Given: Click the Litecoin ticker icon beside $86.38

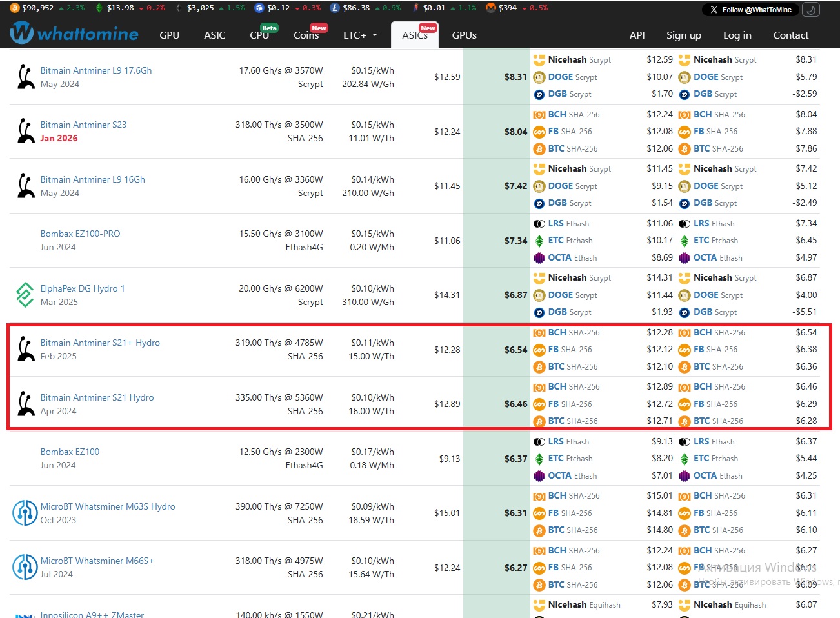Looking at the screenshot, I should coord(334,8).
